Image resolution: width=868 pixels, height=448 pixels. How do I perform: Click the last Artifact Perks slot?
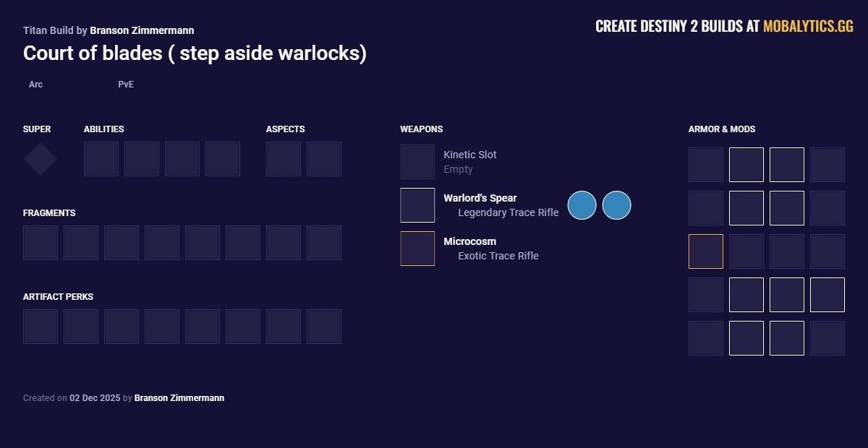[x=324, y=327]
